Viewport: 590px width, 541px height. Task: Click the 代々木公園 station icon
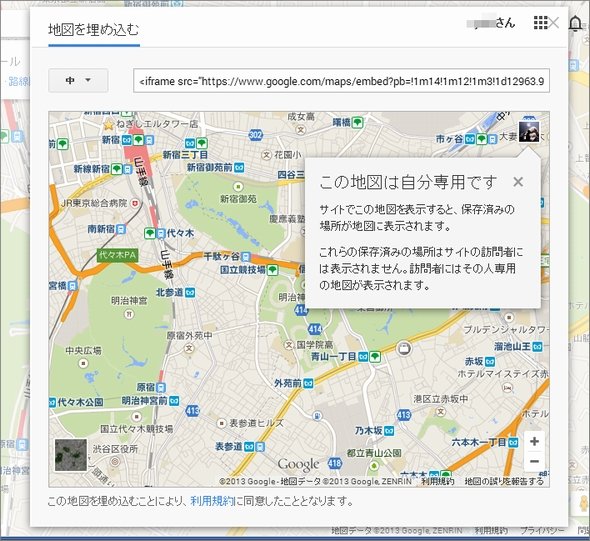pyautogui.click(x=52, y=402)
